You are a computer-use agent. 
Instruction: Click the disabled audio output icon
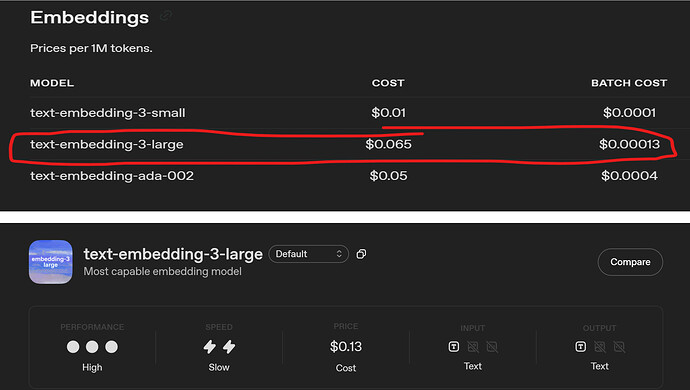(619, 347)
